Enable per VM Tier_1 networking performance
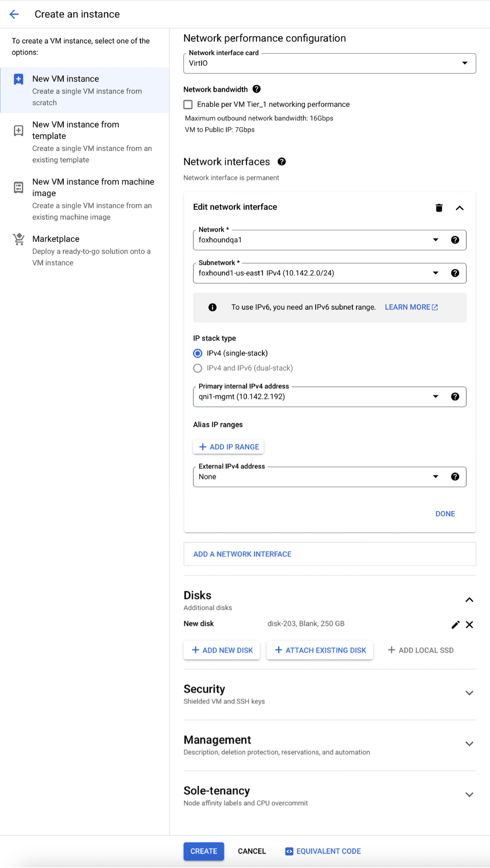Image resolution: width=490 pixels, height=868 pixels. 188,104
